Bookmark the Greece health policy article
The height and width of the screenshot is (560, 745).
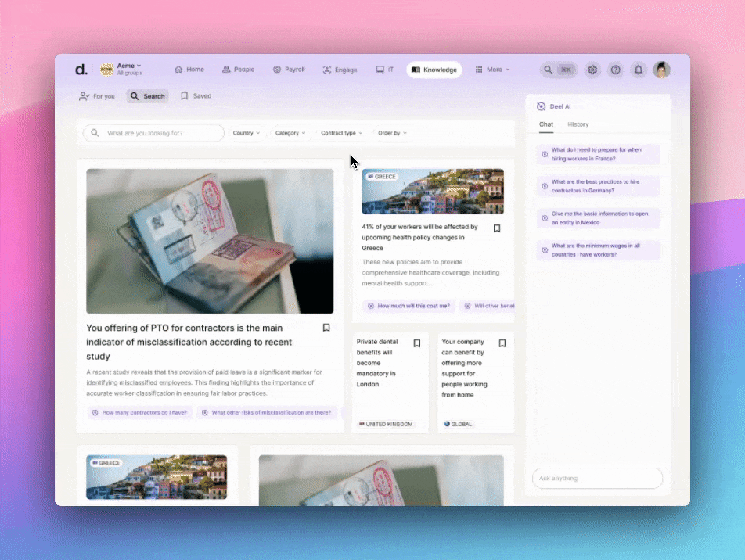[497, 228]
